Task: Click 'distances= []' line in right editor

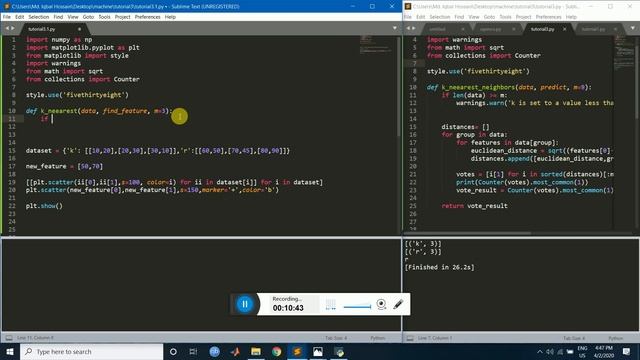Action: [x=465, y=127]
